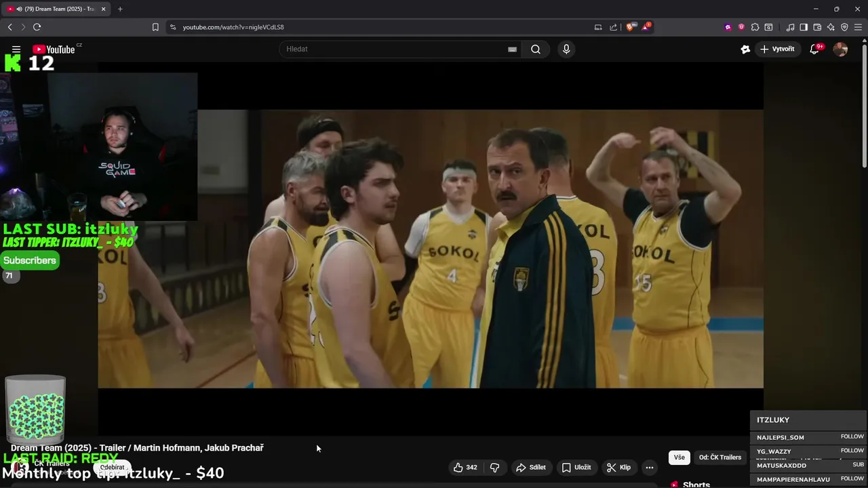
Task: Open the Brave VPN shield icon
Action: [x=844, y=27]
